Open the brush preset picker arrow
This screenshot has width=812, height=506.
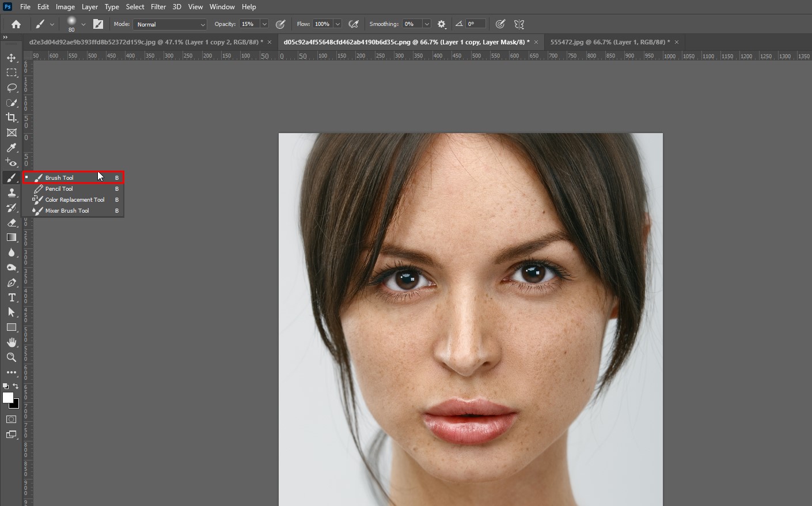[x=84, y=24]
